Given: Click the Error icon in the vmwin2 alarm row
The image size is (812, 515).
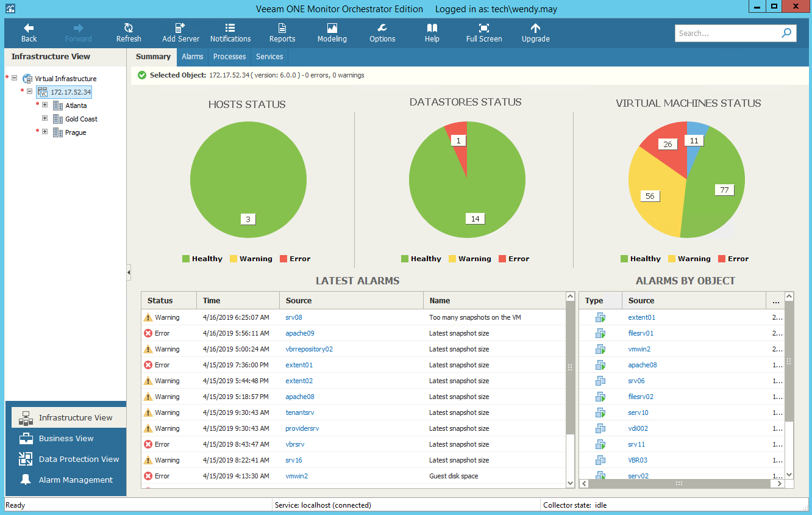Looking at the screenshot, I should 148,476.
